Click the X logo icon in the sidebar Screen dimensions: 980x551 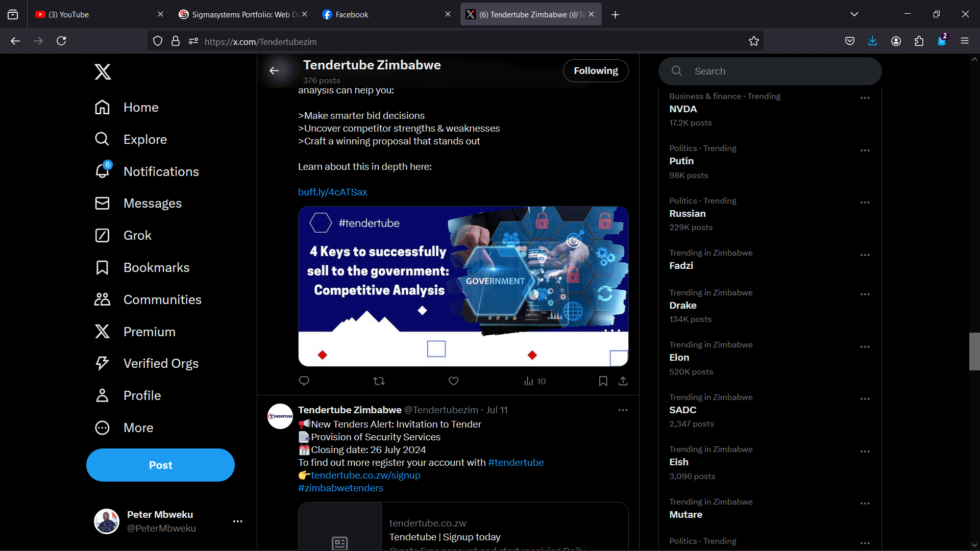(103, 72)
